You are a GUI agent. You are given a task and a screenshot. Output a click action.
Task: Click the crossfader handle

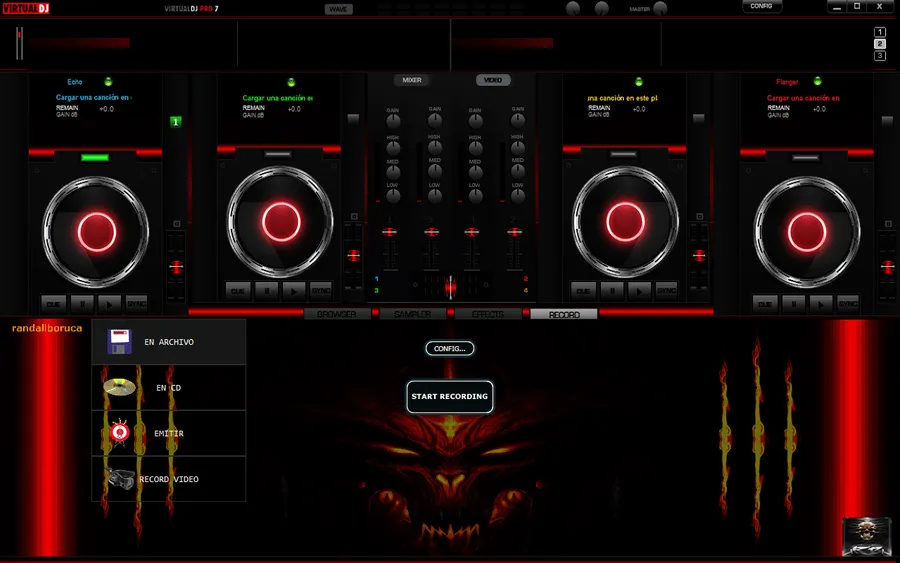(x=451, y=287)
